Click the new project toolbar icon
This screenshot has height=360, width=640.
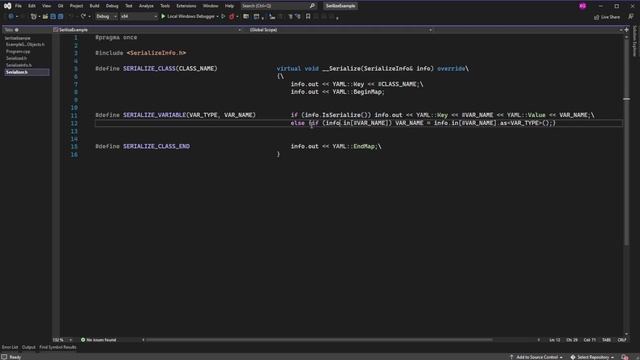pyautogui.click(x=33, y=17)
